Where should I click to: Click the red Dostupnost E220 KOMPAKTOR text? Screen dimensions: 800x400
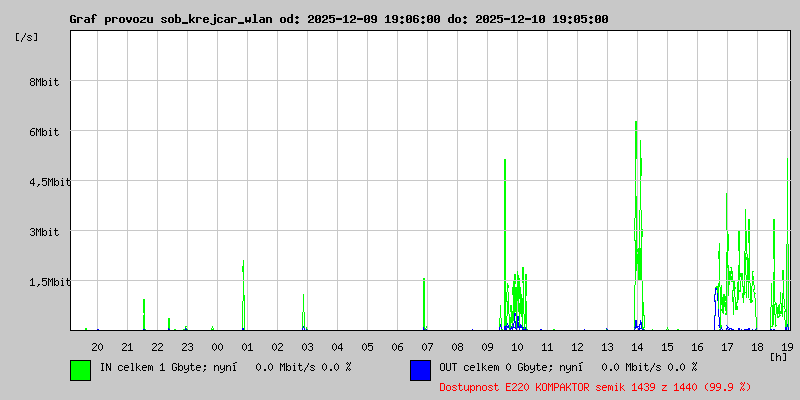[x=595, y=387]
